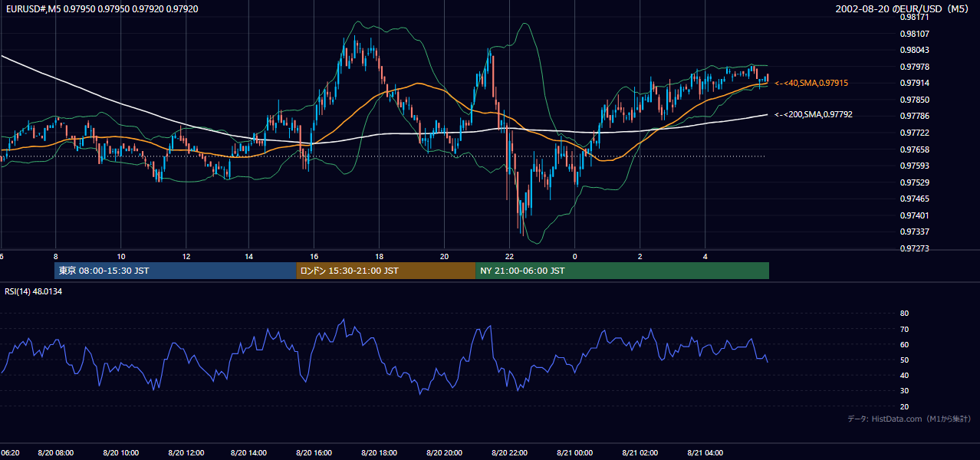
Task: Click the 8/21 00:00 time label
Action: pyautogui.click(x=575, y=452)
